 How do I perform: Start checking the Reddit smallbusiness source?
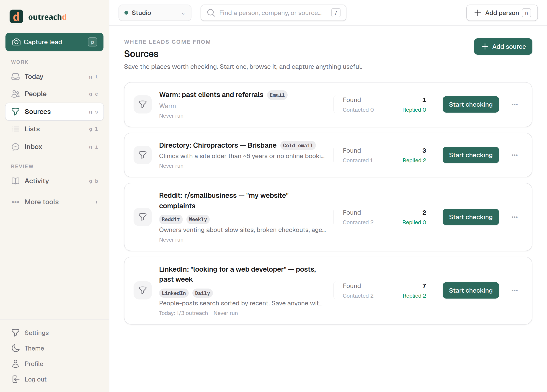pos(471,217)
